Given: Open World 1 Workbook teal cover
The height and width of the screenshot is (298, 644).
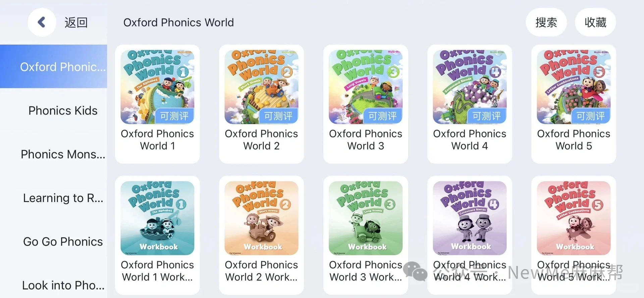Looking at the screenshot, I should (x=157, y=218).
